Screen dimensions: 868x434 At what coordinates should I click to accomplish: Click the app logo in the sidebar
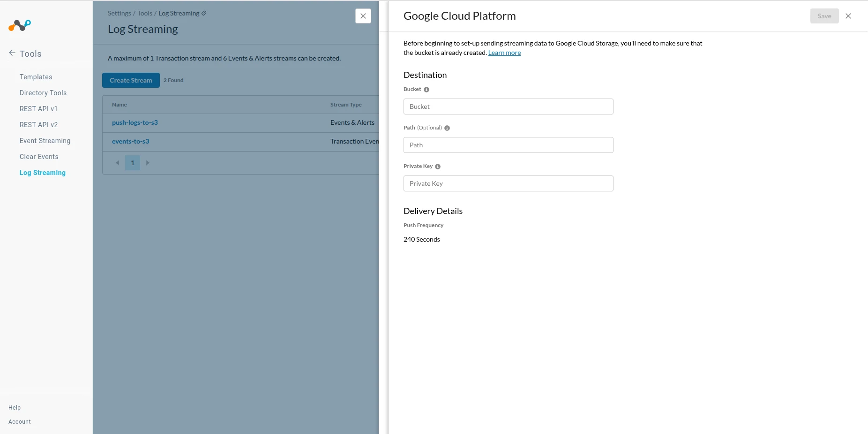(x=20, y=25)
